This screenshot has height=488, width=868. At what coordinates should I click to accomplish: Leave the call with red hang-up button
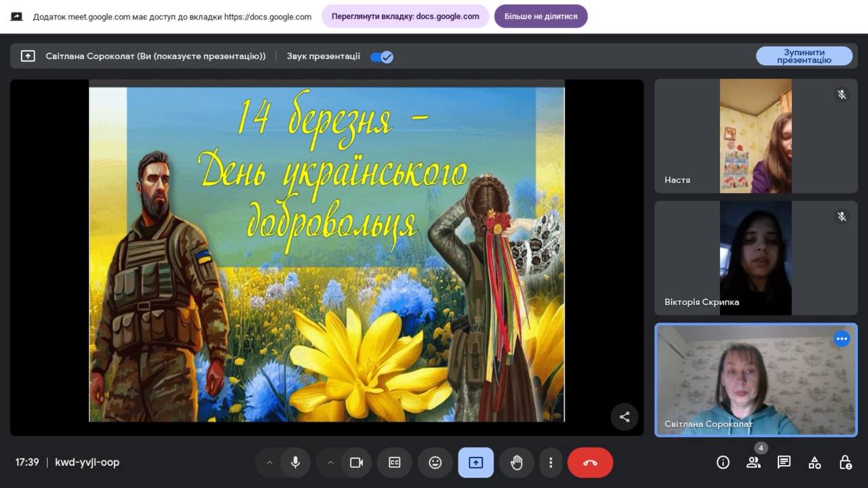coord(590,462)
